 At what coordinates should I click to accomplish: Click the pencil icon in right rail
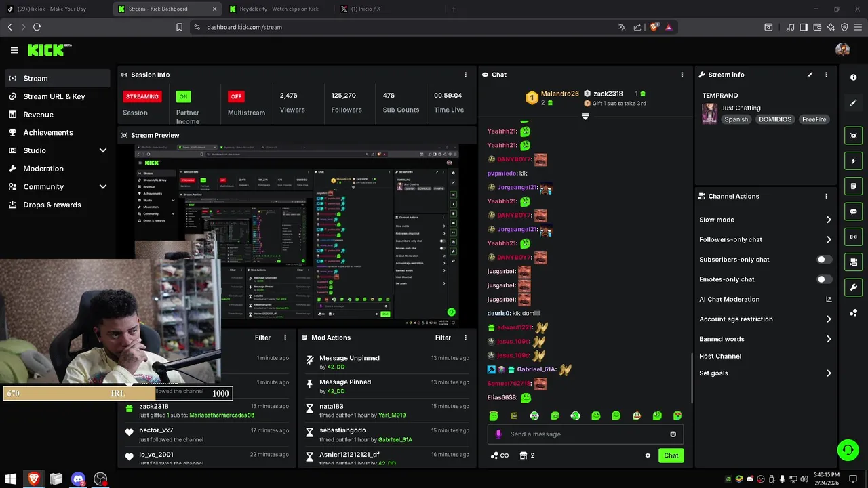tap(854, 103)
